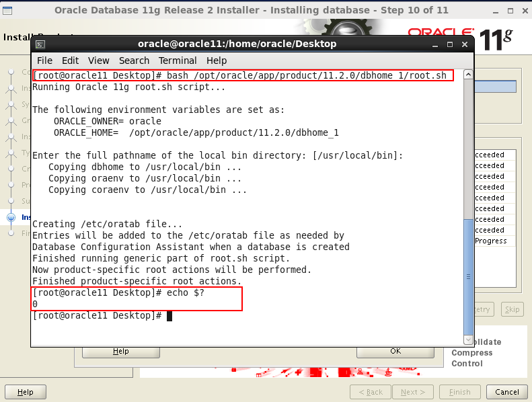This screenshot has width=532, height=402.
Task: Open the terminal File menu
Action: (x=44, y=61)
